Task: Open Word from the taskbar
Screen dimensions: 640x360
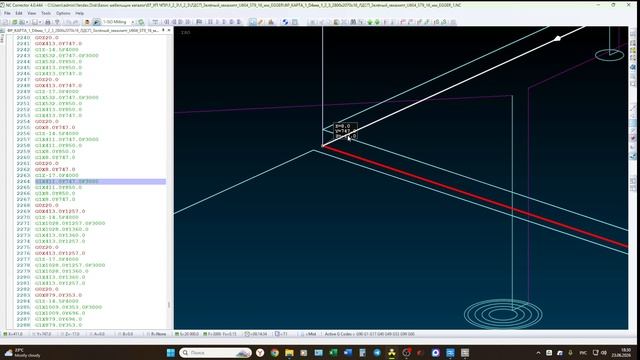Action: click(x=348, y=353)
